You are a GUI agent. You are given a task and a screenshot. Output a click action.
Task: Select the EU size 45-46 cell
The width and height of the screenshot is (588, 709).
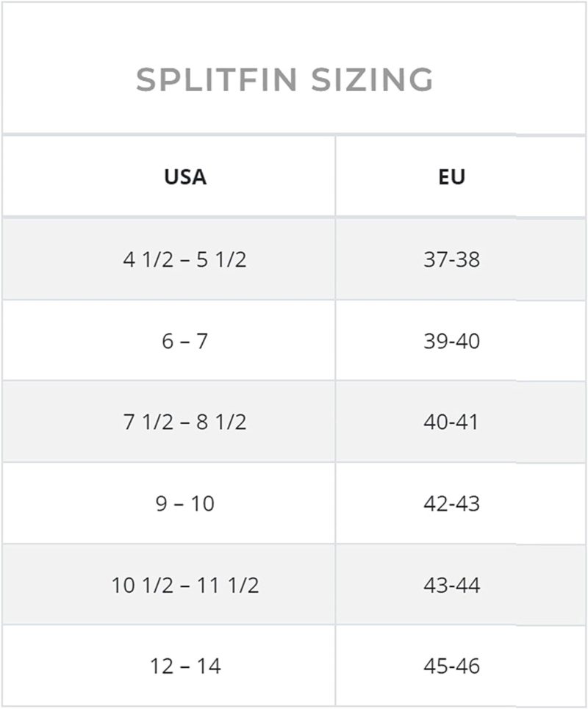point(451,666)
